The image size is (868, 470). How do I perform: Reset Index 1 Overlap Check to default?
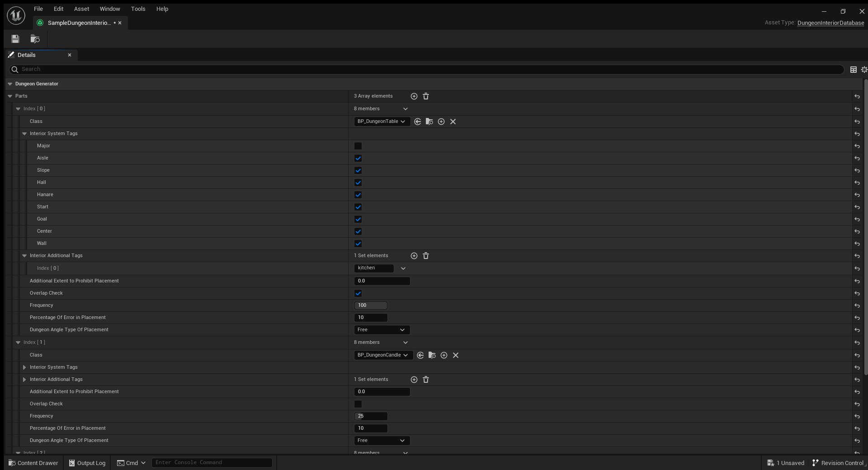point(857,404)
